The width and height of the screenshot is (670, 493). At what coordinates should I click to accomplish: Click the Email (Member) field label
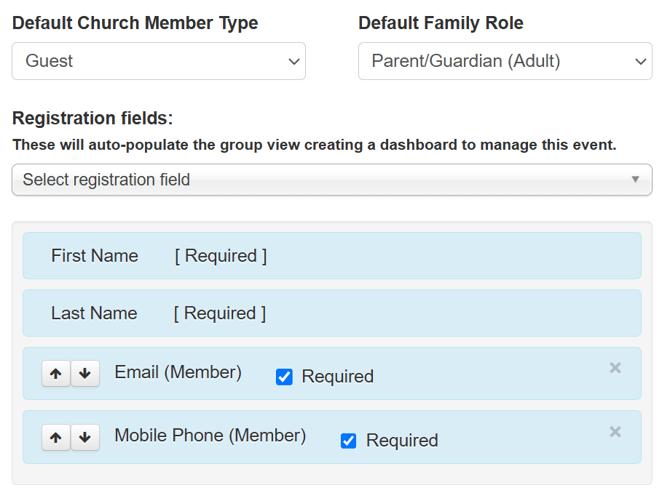[x=178, y=372]
